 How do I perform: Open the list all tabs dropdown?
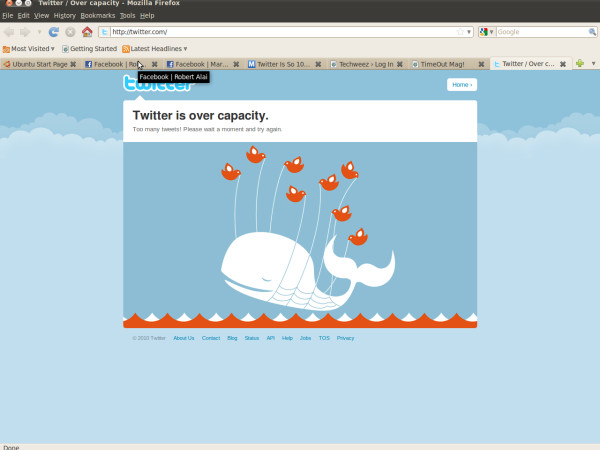click(593, 64)
